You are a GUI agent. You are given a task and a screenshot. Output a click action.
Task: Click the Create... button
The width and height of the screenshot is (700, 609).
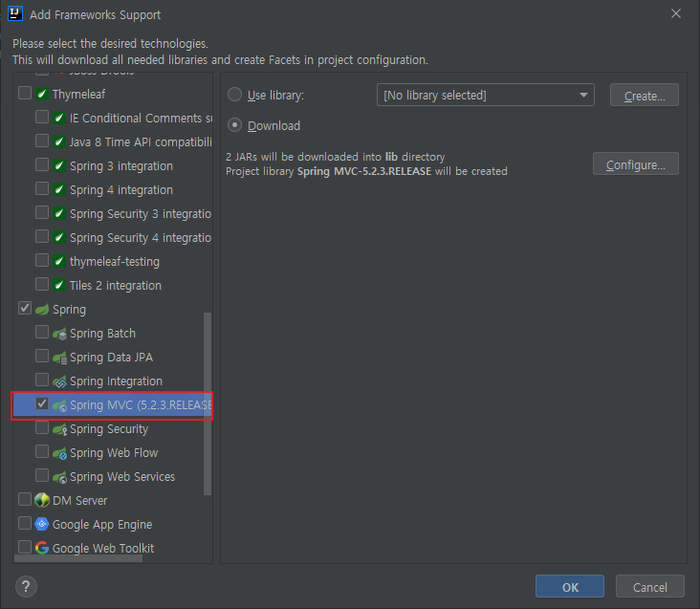[x=645, y=95]
